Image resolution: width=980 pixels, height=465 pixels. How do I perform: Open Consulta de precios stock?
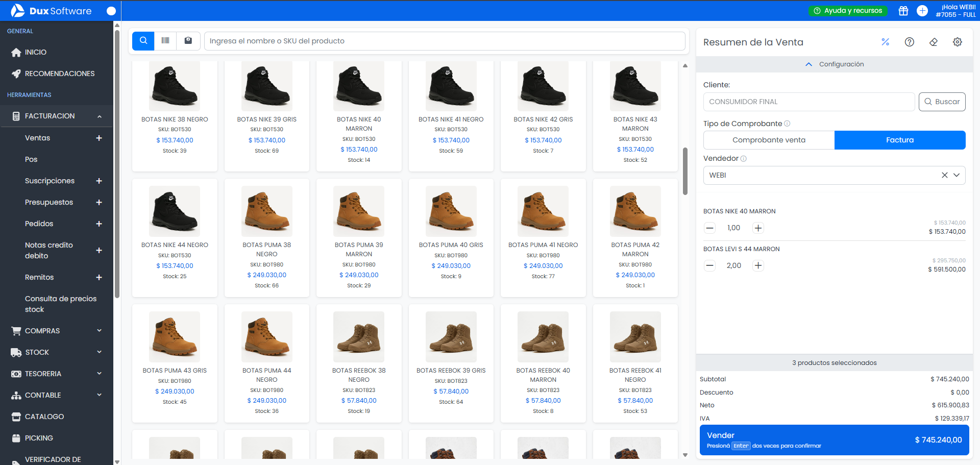tap(61, 304)
